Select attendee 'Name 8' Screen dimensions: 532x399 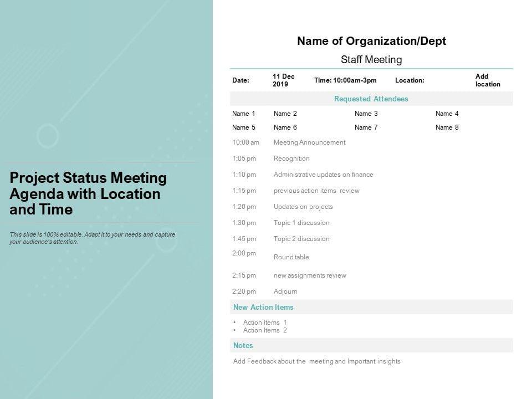point(447,127)
